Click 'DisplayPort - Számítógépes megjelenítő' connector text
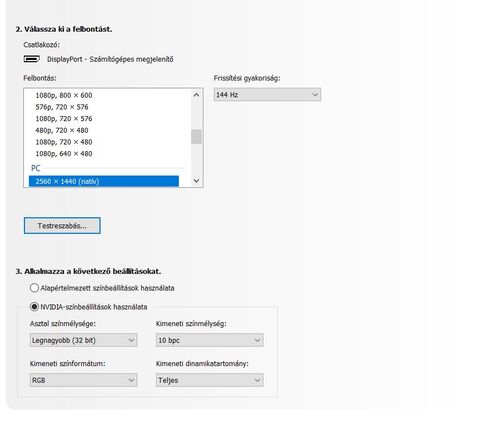Viewport: 480px width, 425px height. [x=110, y=59]
